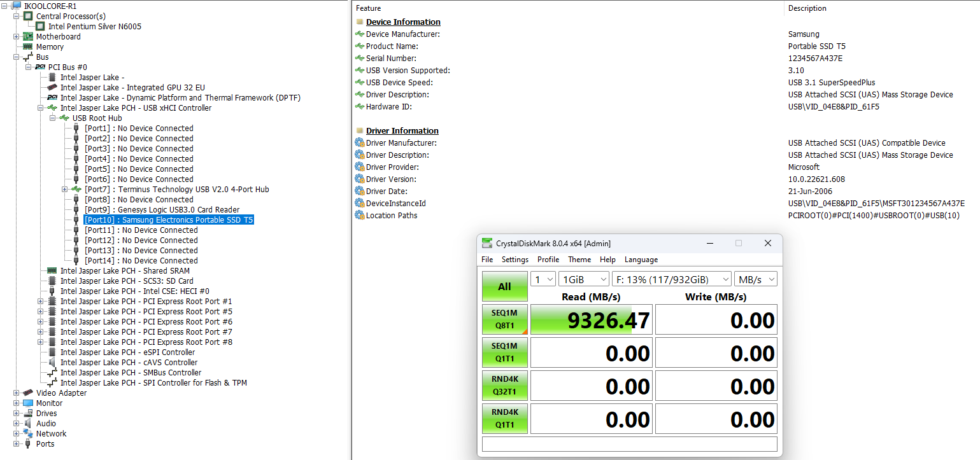Click the 9326.47 read result progress bar
The height and width of the screenshot is (460, 980).
click(x=592, y=319)
